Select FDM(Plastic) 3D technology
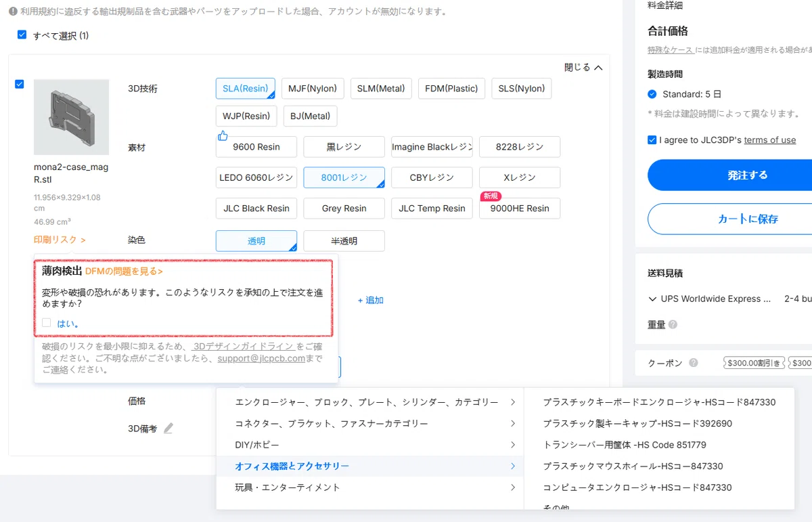 pyautogui.click(x=451, y=89)
